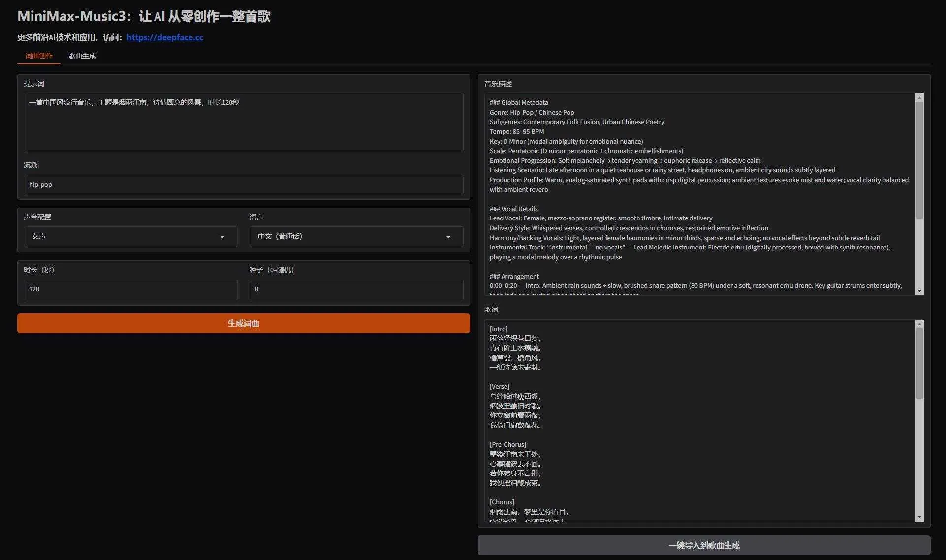This screenshot has width=946, height=560.
Task: Click the 声音配置 dropdown arrow icon
Action: point(222,237)
